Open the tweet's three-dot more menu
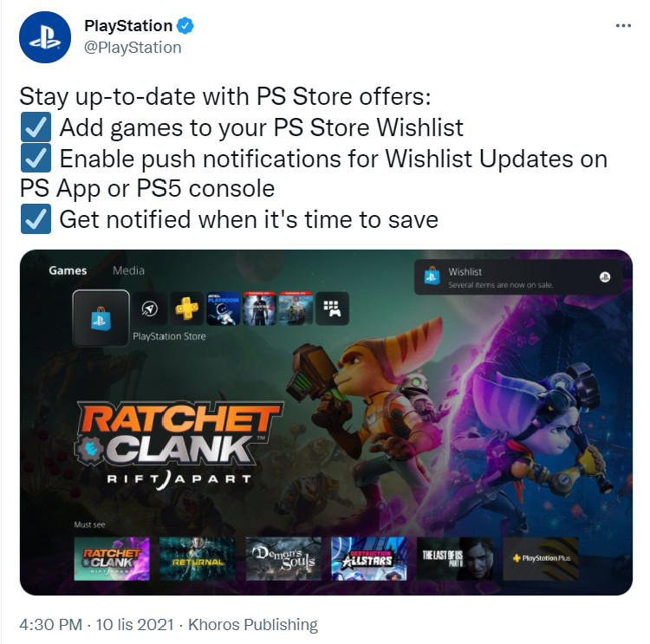650x644 pixels. (623, 26)
